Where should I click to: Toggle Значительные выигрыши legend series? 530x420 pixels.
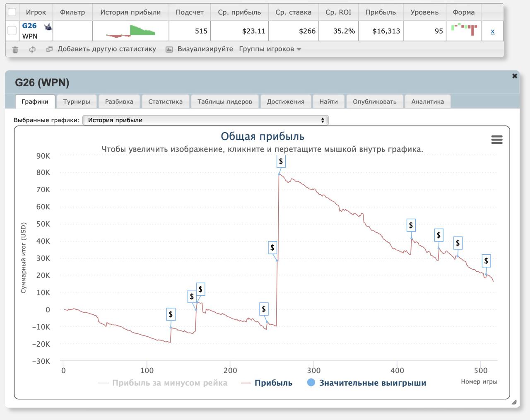coord(366,383)
